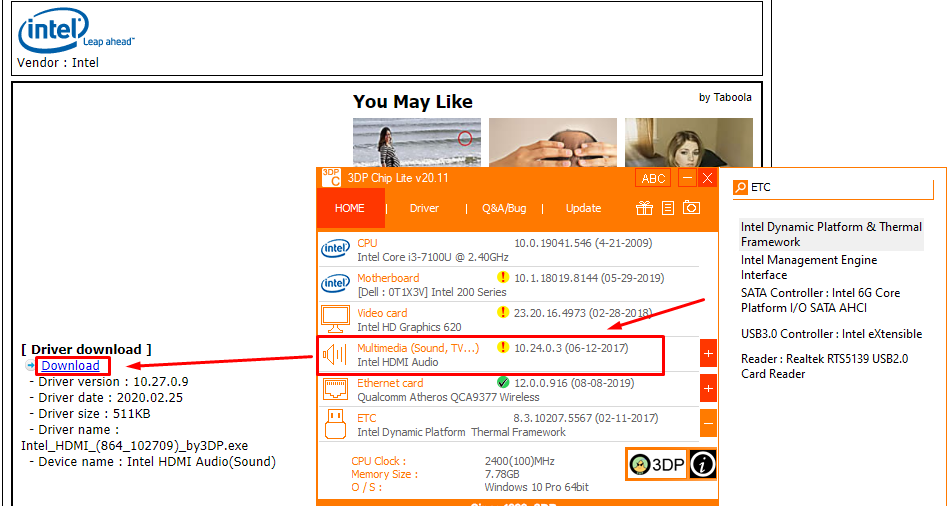This screenshot has width=947, height=506.
Task: Select USB3.0 Controller Intel eXtensible entry
Action: point(832,334)
